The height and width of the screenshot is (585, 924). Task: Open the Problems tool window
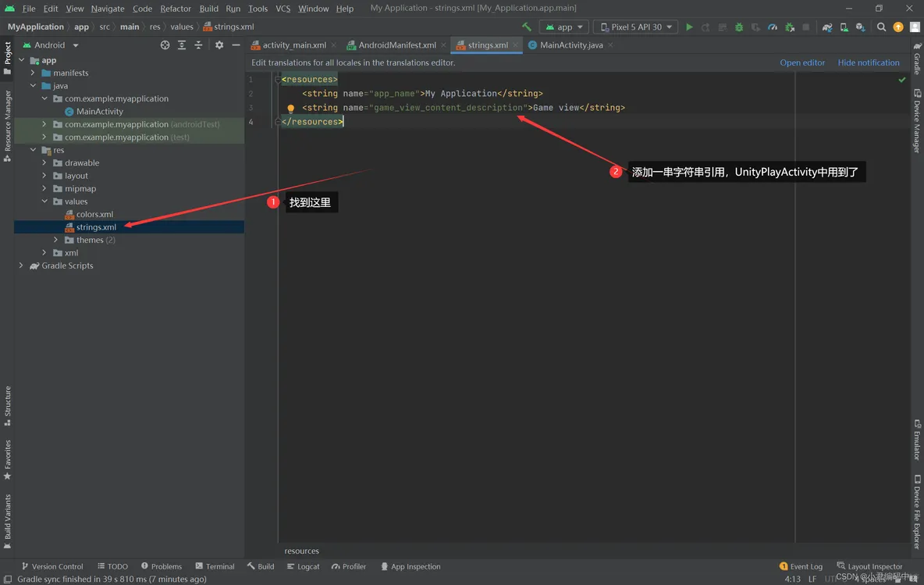click(162, 567)
